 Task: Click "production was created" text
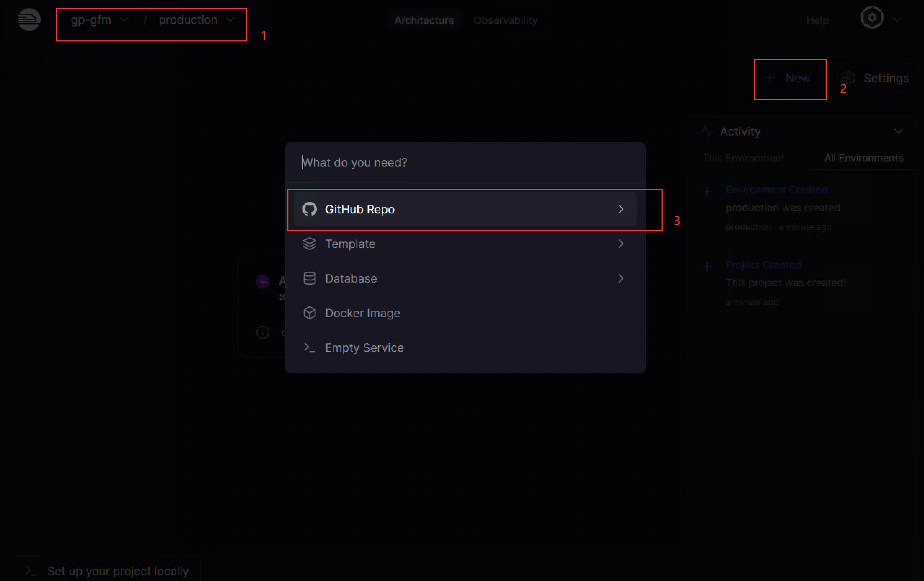click(782, 208)
